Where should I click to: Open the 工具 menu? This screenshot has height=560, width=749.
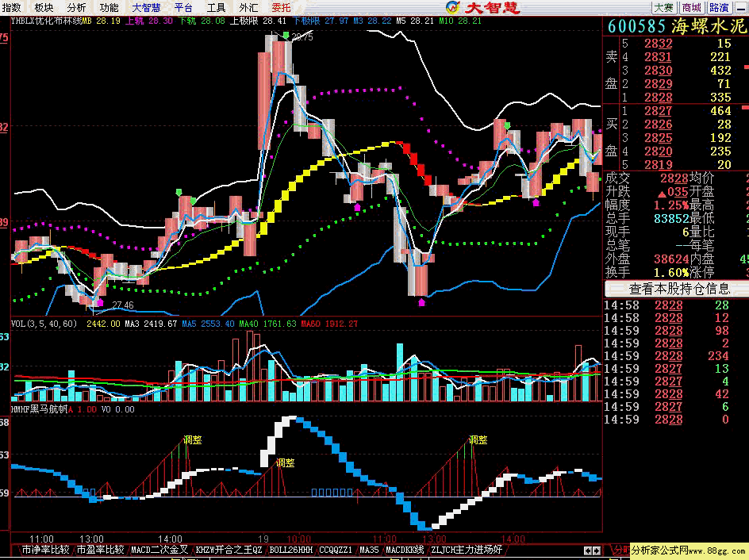[x=216, y=8]
